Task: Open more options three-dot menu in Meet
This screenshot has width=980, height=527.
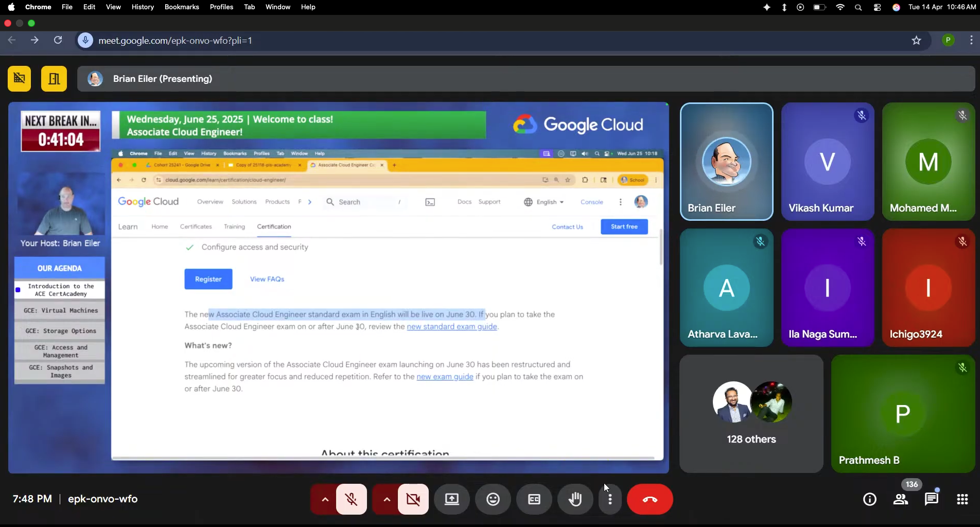Action: (x=610, y=499)
